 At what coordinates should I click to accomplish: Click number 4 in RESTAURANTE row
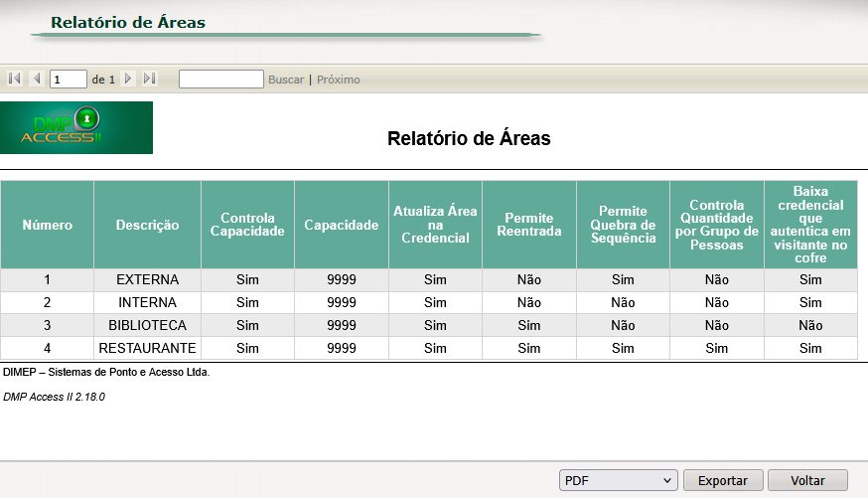tap(47, 348)
